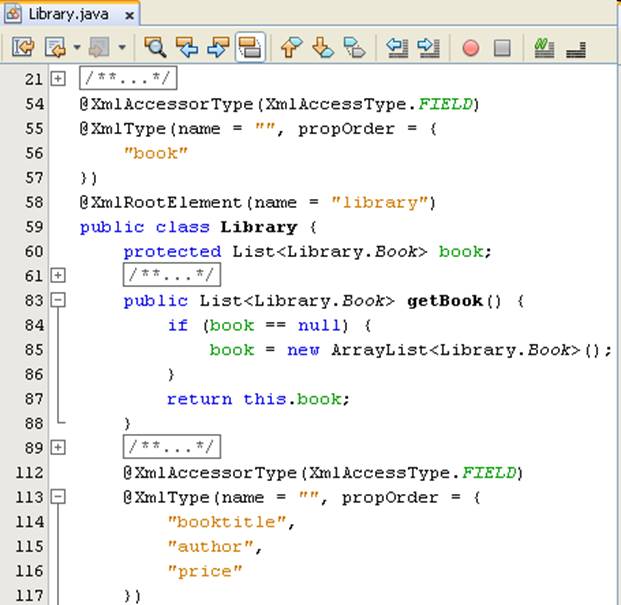
Task: Click propOrder on line 55
Action: point(346,129)
